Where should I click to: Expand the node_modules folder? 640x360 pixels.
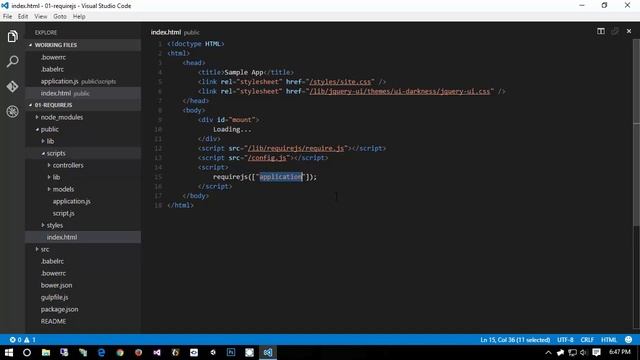(x=83, y=117)
